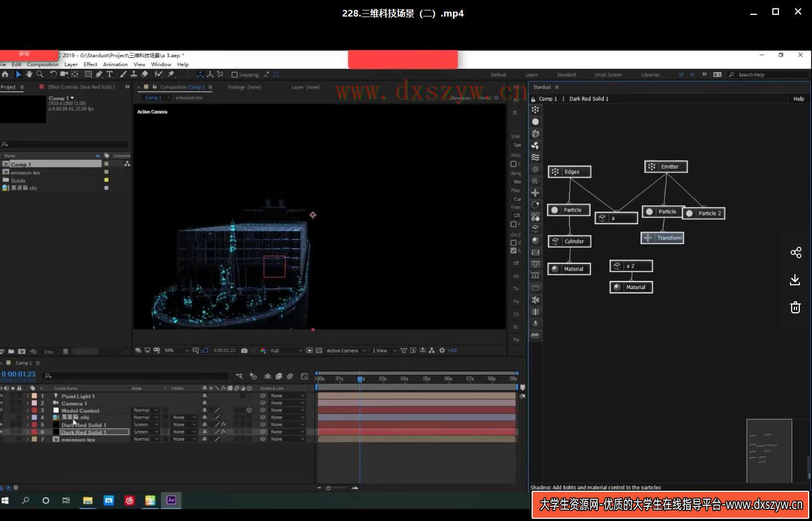Take snapshot with camera icon

click(244, 350)
